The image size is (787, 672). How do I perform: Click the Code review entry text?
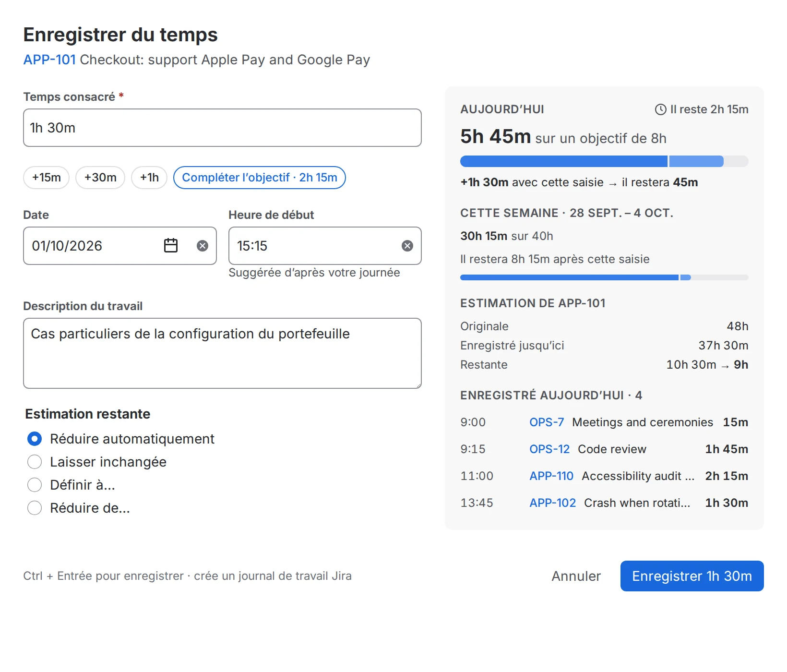tap(612, 449)
